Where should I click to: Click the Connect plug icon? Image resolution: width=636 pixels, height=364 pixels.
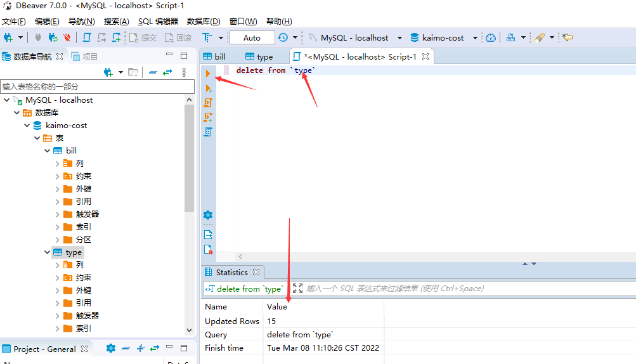38,38
